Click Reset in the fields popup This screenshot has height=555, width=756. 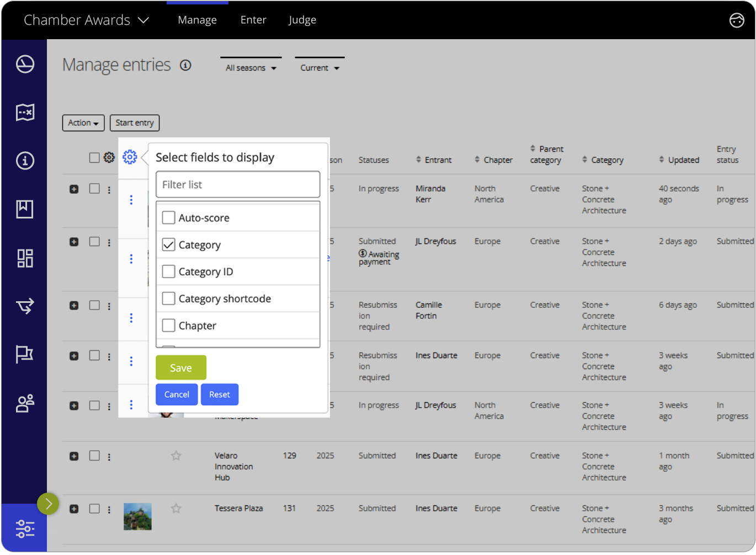click(x=220, y=394)
